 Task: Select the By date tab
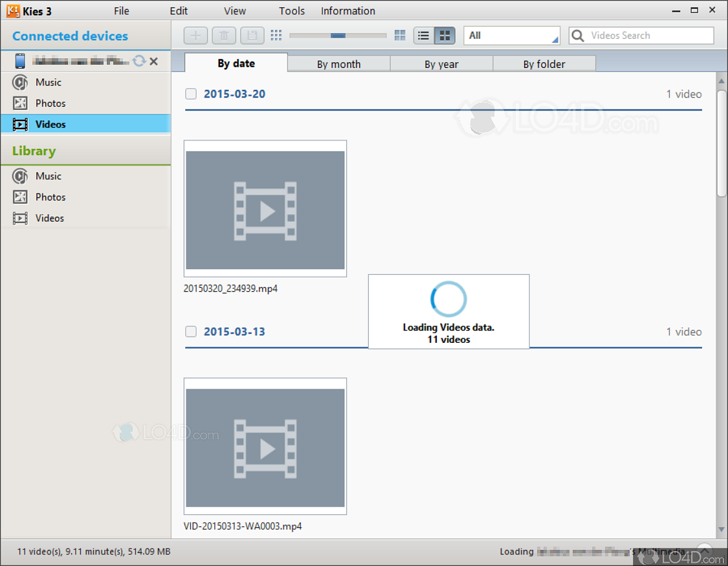(236, 63)
